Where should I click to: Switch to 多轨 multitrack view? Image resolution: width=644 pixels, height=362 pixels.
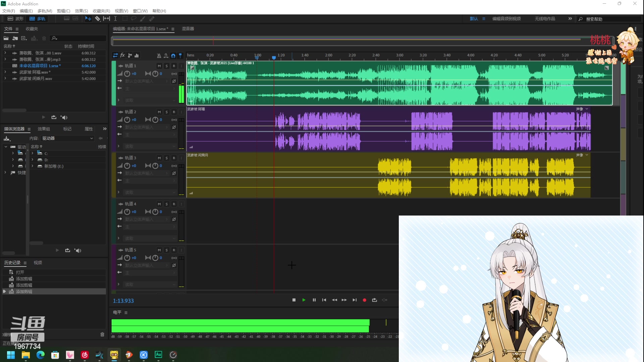[37, 19]
